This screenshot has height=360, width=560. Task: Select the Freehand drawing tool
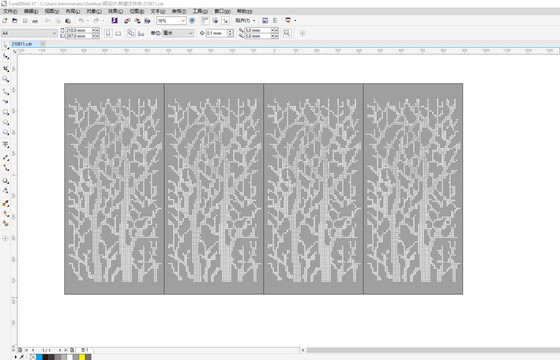5,92
